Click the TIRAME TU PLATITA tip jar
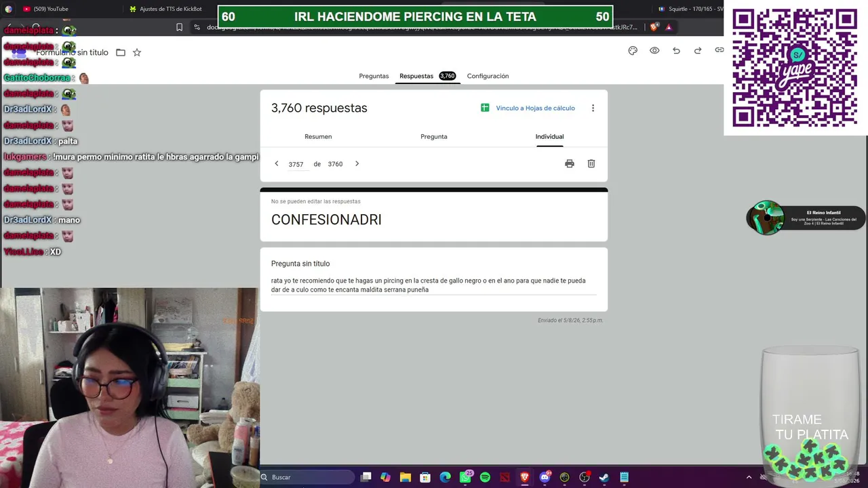The width and height of the screenshot is (868, 488). coord(810,413)
